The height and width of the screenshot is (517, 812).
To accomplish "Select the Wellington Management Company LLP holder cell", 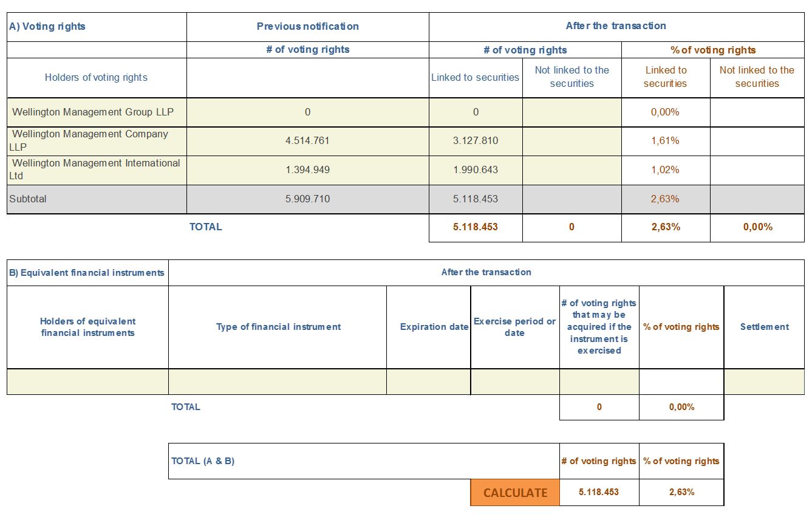I will click(x=97, y=141).
